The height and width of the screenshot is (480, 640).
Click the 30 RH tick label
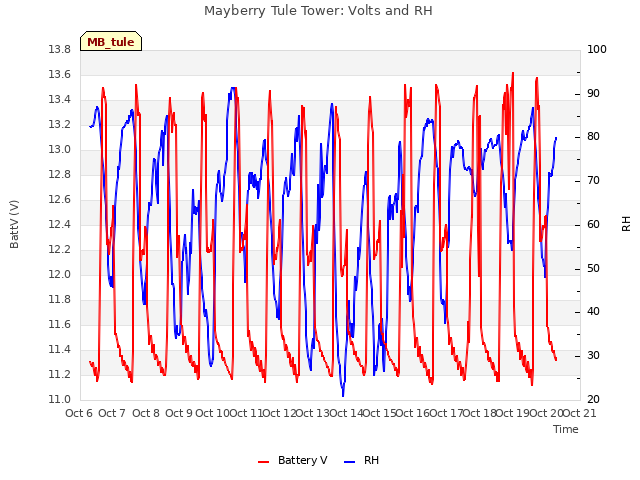[593, 356]
